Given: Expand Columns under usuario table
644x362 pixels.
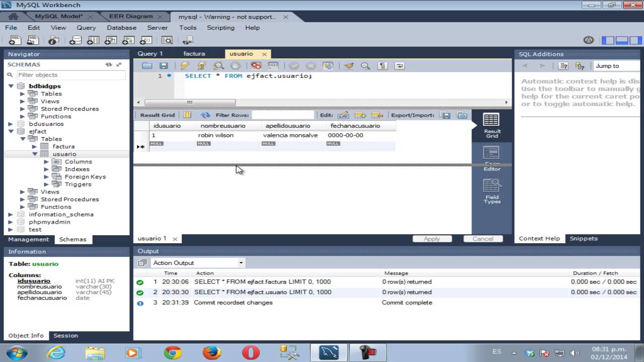Looking at the screenshot, I should 46,161.
